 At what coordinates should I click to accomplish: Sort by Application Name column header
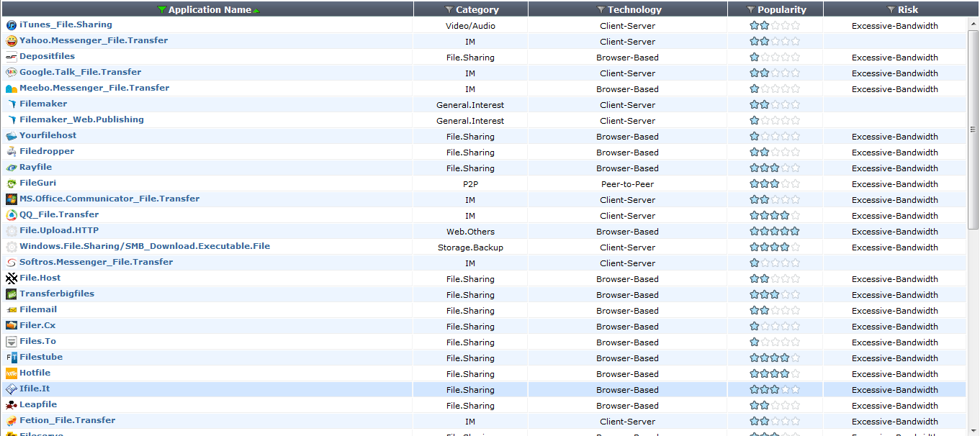210,10
